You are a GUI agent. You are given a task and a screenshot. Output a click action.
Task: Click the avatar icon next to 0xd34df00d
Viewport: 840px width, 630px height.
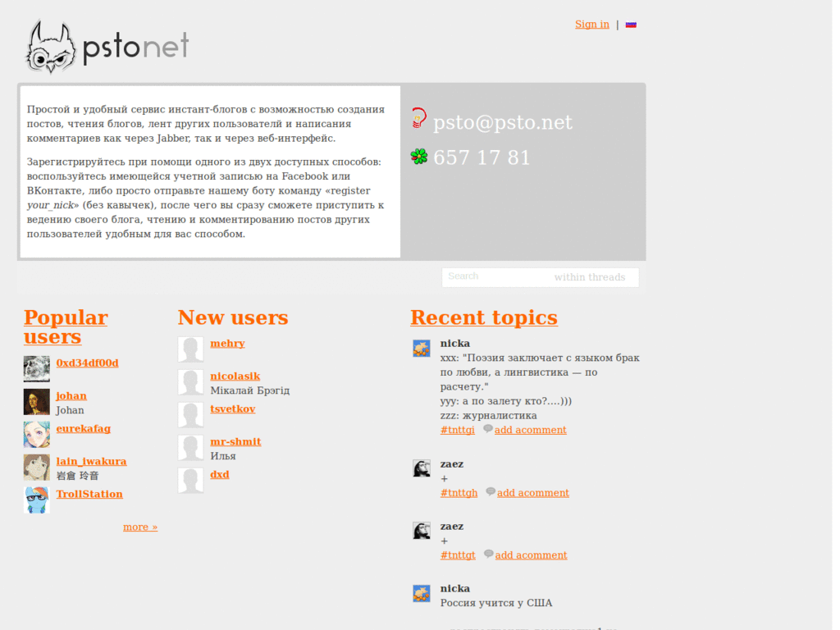point(36,368)
